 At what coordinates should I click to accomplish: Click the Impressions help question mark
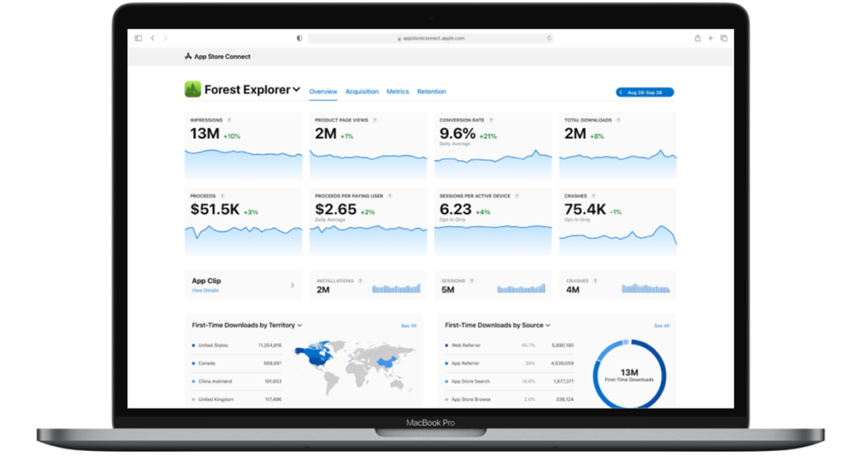(x=229, y=120)
